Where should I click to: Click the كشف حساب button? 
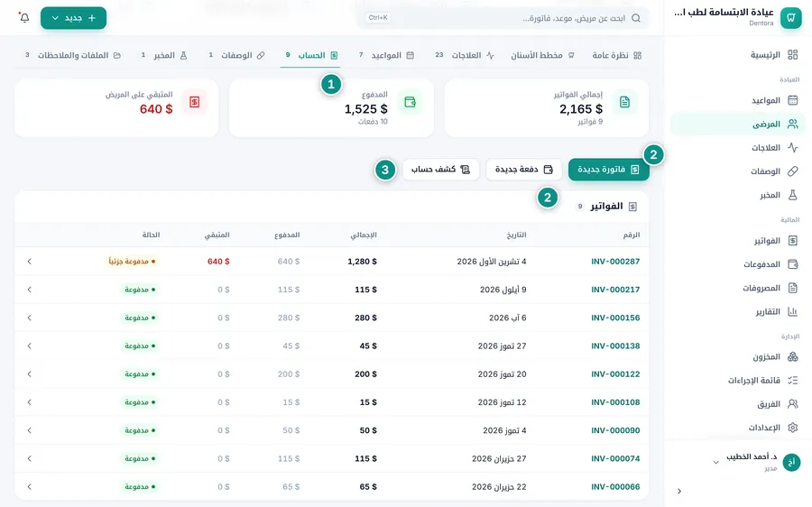[440, 170]
